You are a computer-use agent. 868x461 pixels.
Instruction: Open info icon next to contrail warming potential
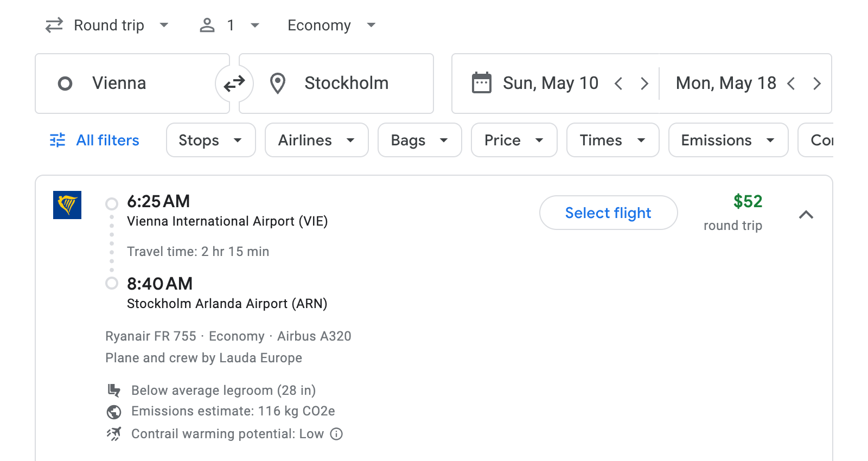336,434
